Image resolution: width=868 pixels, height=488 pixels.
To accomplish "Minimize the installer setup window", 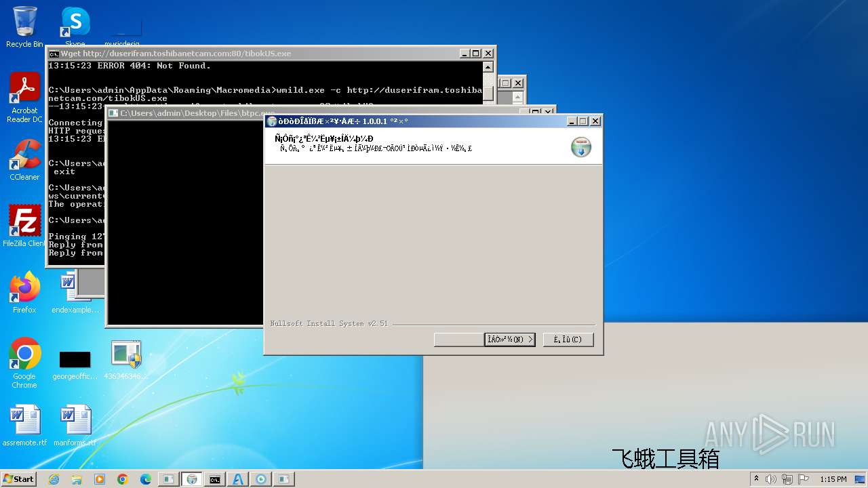I will [572, 121].
